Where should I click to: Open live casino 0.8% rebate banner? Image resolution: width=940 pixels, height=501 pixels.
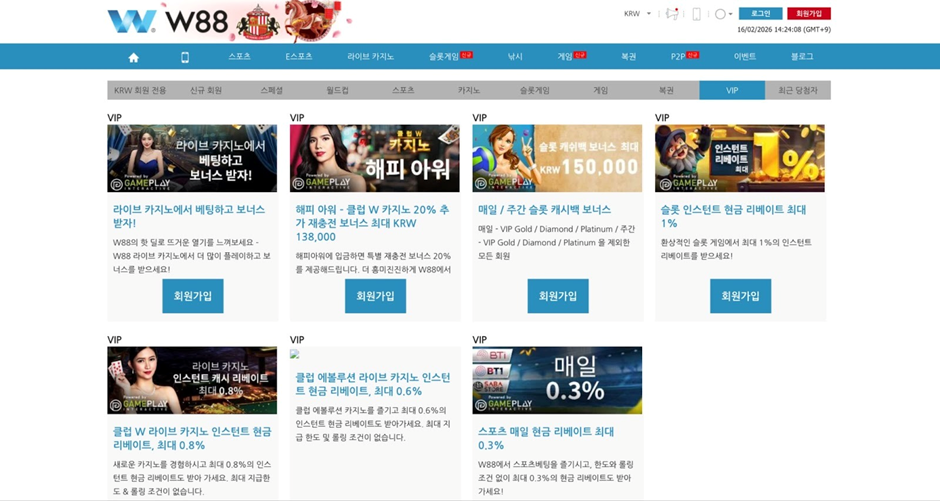pos(192,380)
